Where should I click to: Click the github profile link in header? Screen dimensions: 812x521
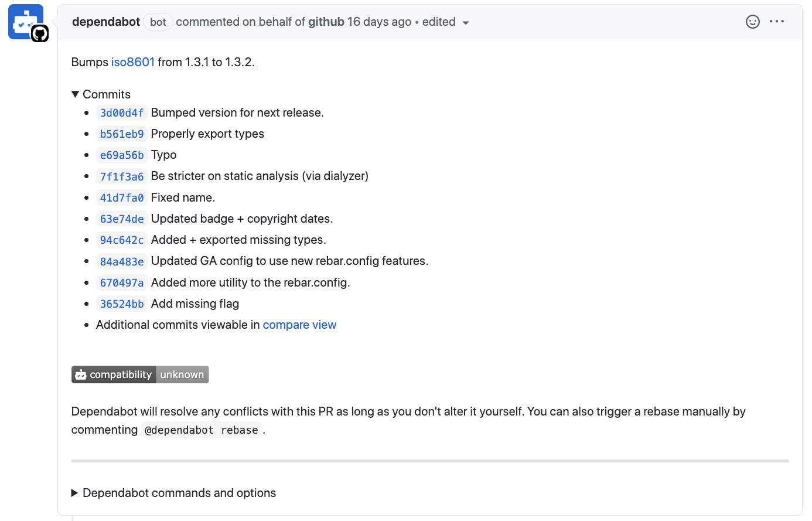[327, 22]
